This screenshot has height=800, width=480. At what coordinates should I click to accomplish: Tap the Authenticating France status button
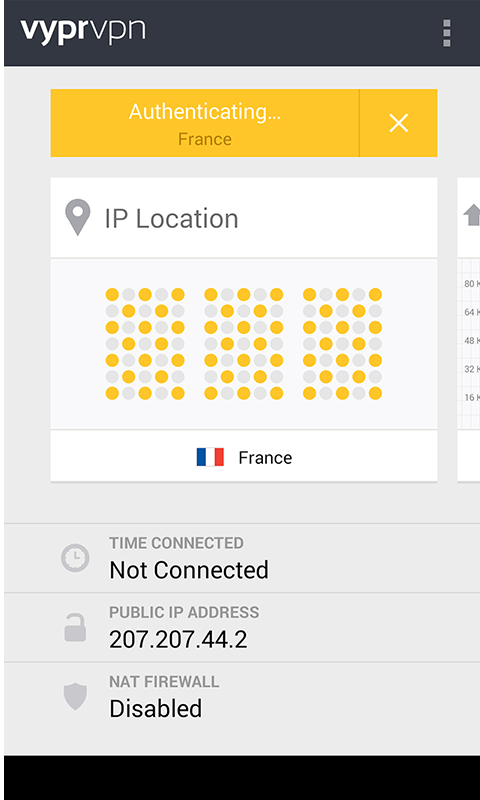click(x=205, y=123)
